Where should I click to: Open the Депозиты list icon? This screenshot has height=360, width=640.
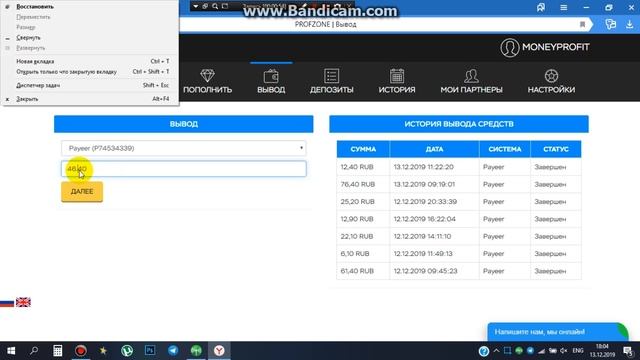pos(331,76)
